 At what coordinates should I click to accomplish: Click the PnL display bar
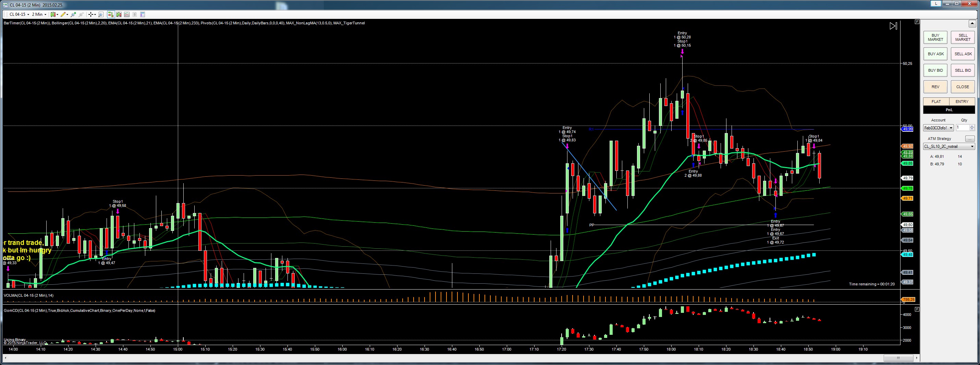pos(949,110)
